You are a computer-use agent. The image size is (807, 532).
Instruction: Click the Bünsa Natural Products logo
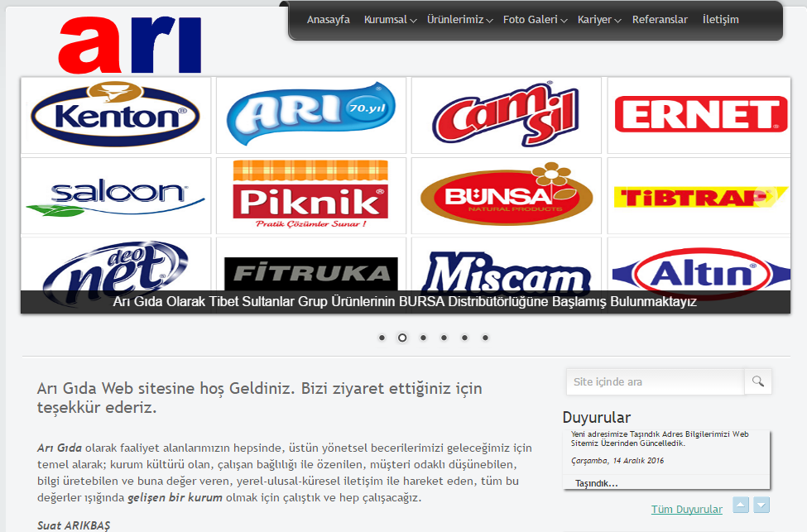(506, 195)
